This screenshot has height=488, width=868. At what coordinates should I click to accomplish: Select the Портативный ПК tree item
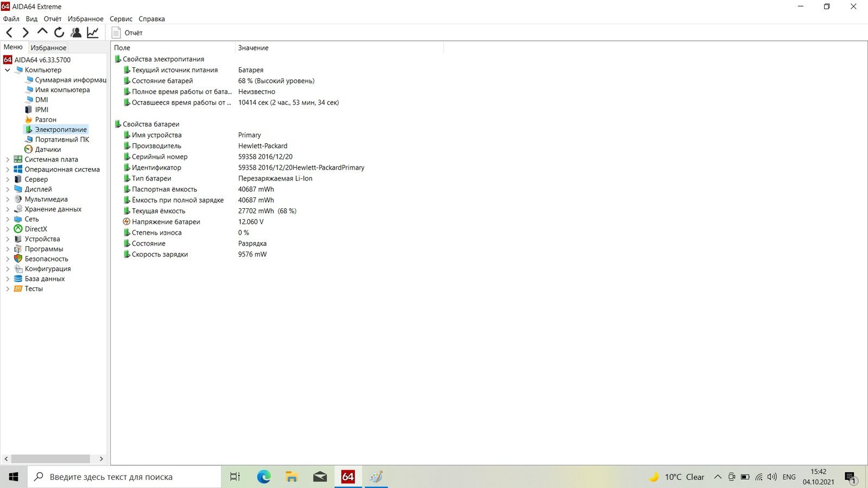pyautogui.click(x=57, y=139)
